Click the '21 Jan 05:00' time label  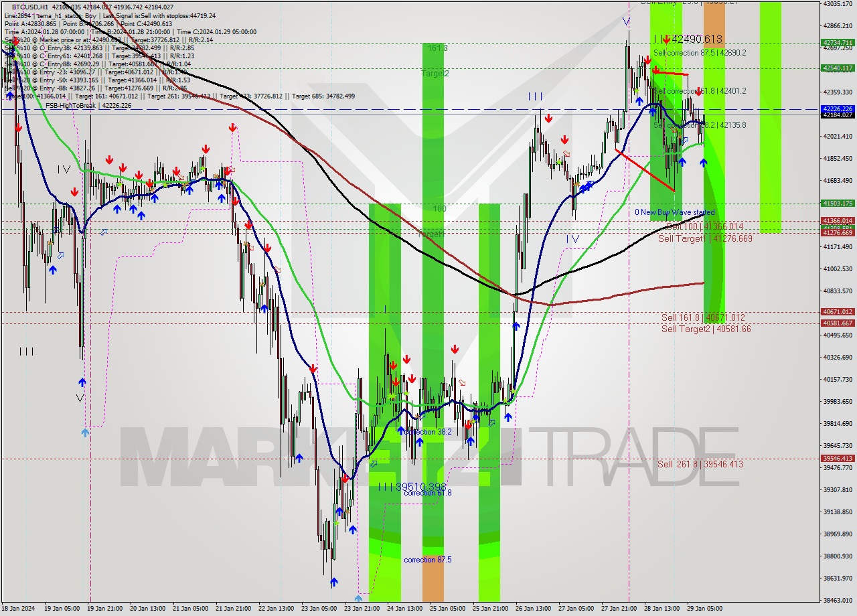point(191,609)
